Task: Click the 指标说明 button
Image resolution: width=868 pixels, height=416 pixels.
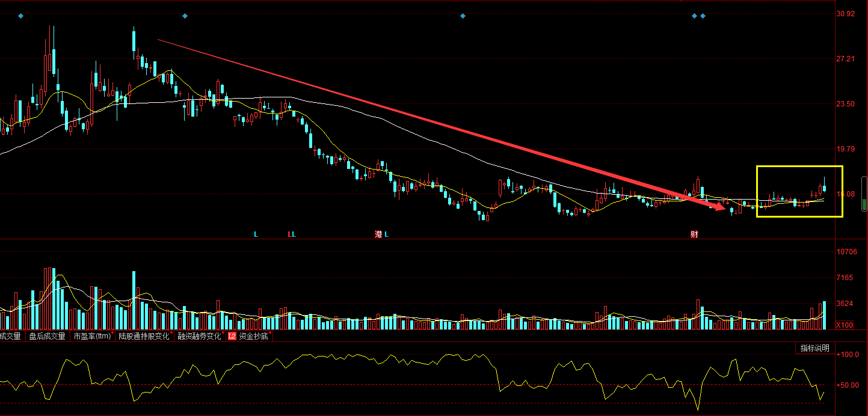Action: point(814,348)
